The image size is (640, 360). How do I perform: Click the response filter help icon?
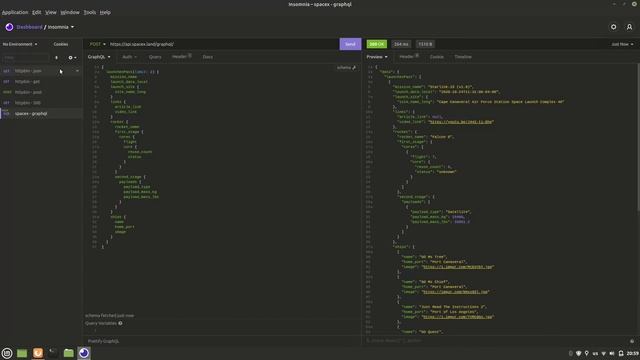point(632,341)
